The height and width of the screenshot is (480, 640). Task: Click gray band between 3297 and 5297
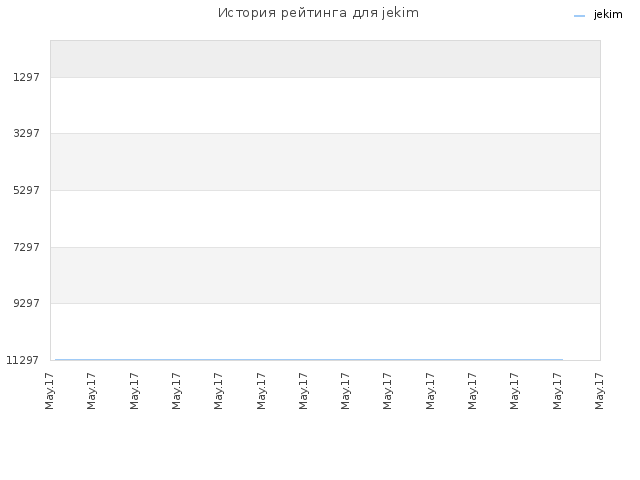pos(325,162)
